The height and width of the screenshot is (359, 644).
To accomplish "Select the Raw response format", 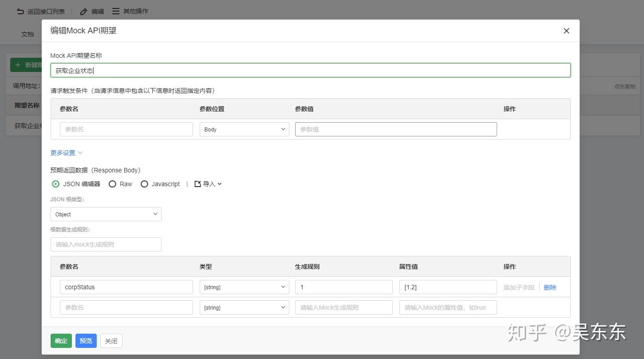I will pos(112,183).
